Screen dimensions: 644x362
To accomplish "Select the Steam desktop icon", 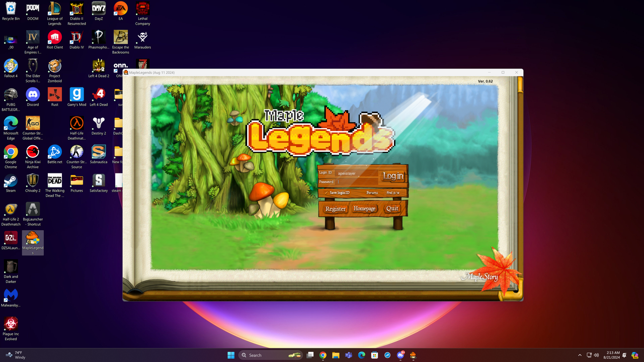I will coord(11,184).
